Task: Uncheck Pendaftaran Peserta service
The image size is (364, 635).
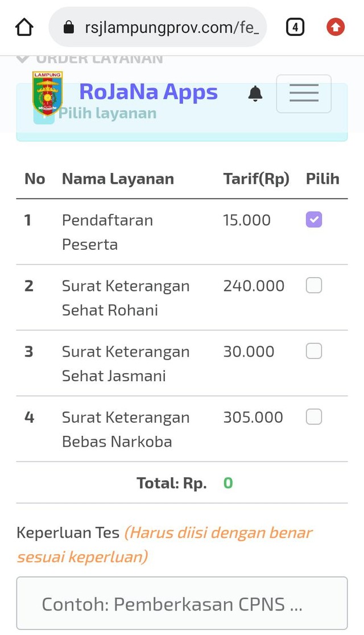Action: 313,220
